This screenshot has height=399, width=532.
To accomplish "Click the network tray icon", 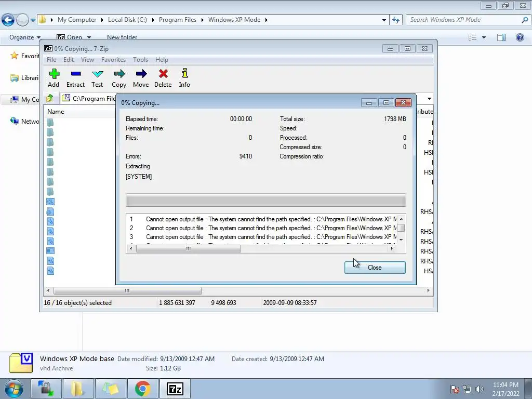I will pyautogui.click(x=467, y=389).
